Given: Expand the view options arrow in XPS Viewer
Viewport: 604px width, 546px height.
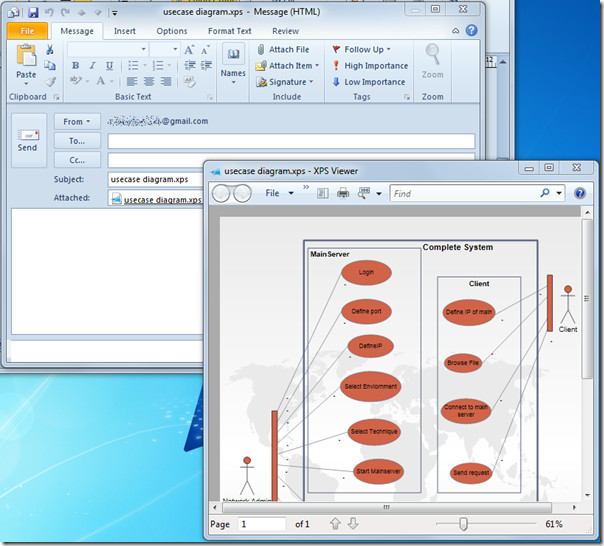Looking at the screenshot, I should (x=379, y=194).
